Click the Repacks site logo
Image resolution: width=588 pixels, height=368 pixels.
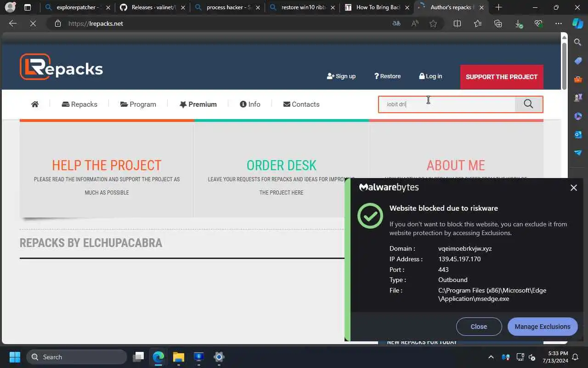[61, 67]
